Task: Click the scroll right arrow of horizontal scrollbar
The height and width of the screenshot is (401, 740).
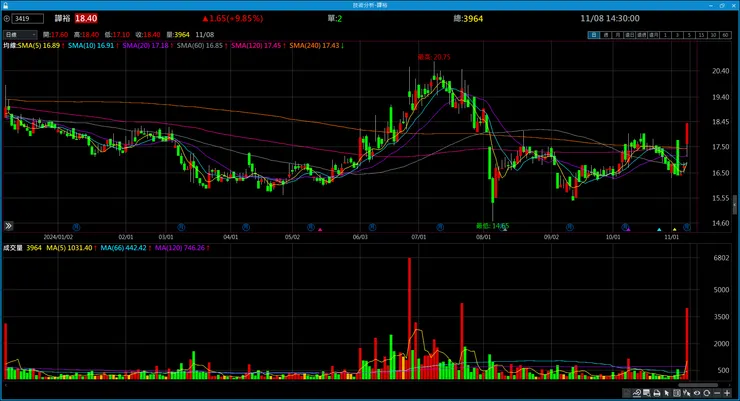Action: pos(730,385)
